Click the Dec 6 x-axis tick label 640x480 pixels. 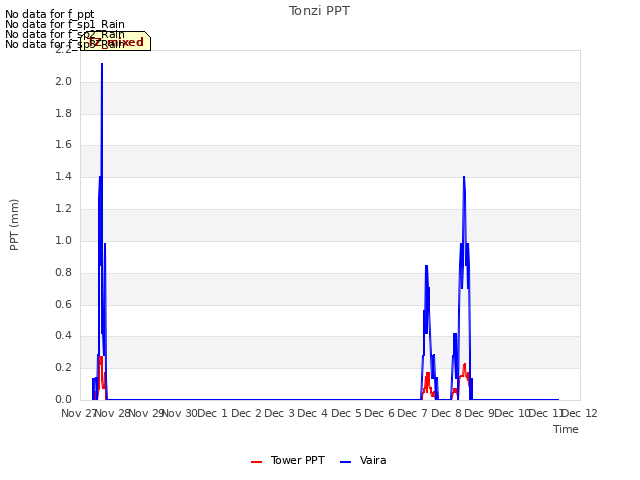tap(380, 413)
